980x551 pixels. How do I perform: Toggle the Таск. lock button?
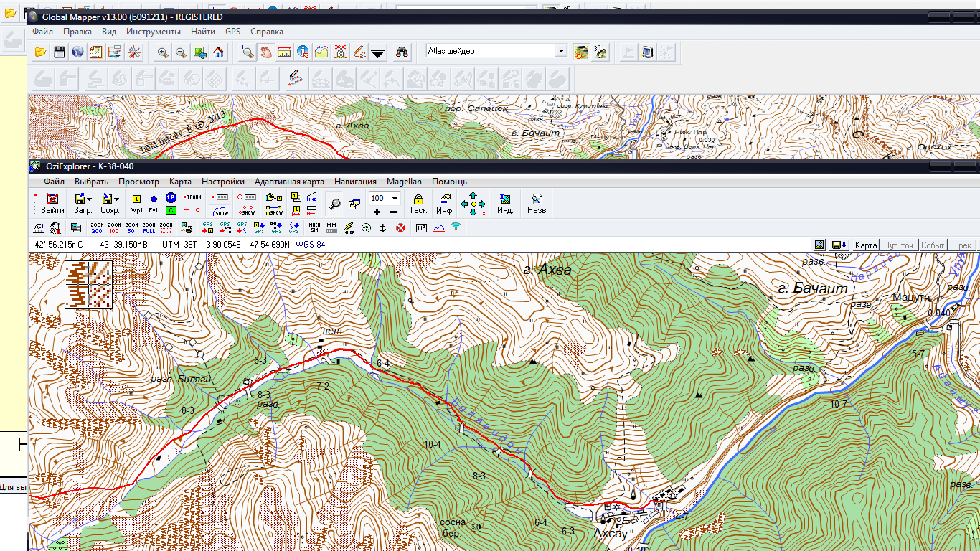(x=418, y=203)
